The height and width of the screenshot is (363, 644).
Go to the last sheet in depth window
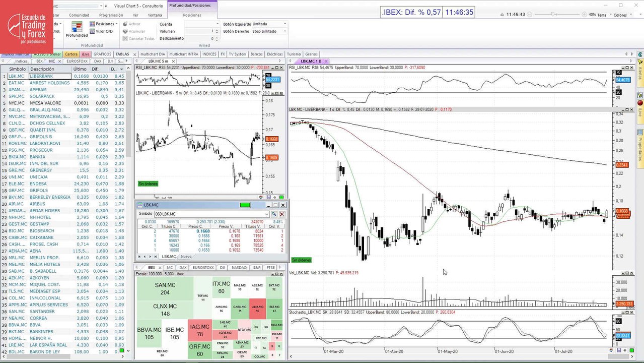coord(157,257)
